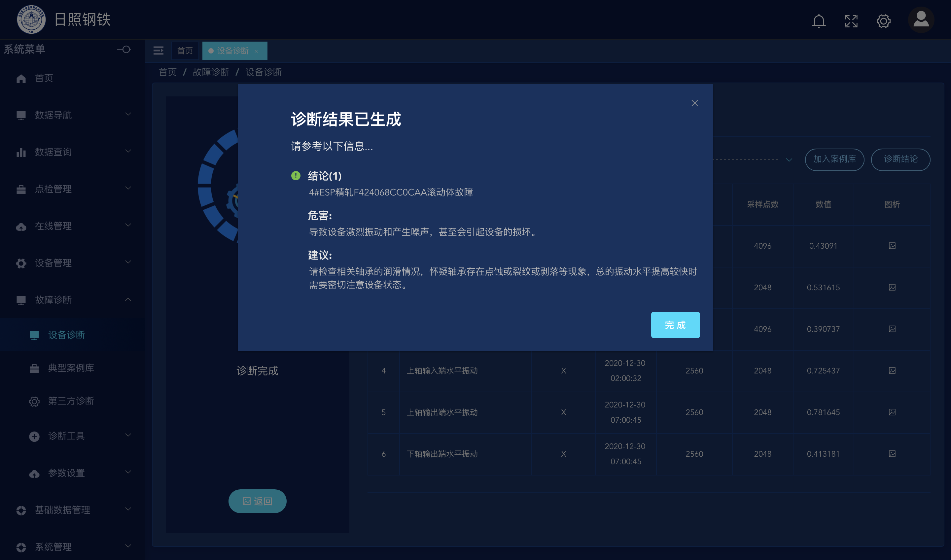Click the 首页 home icon in sidebar

coord(21,79)
